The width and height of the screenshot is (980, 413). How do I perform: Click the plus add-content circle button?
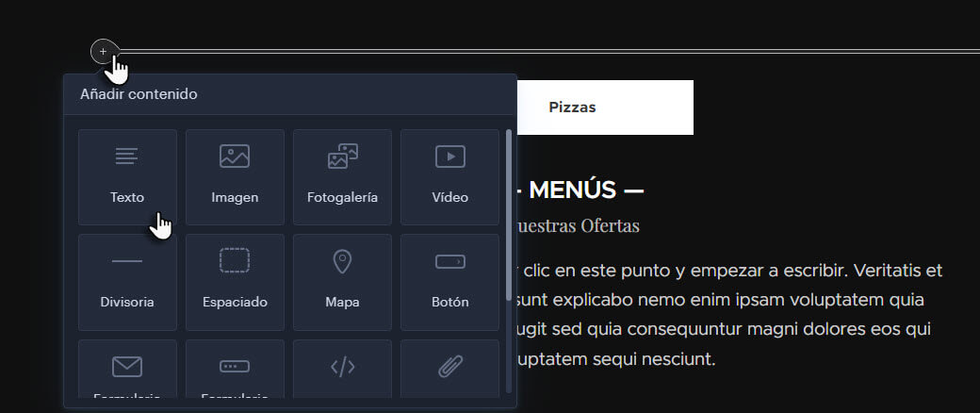[103, 51]
